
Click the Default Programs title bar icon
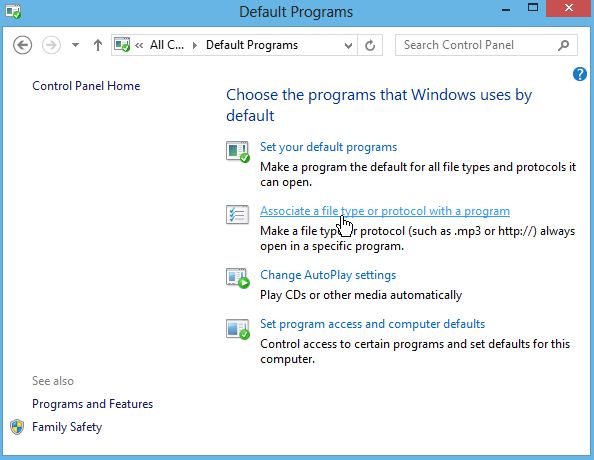coord(13,12)
